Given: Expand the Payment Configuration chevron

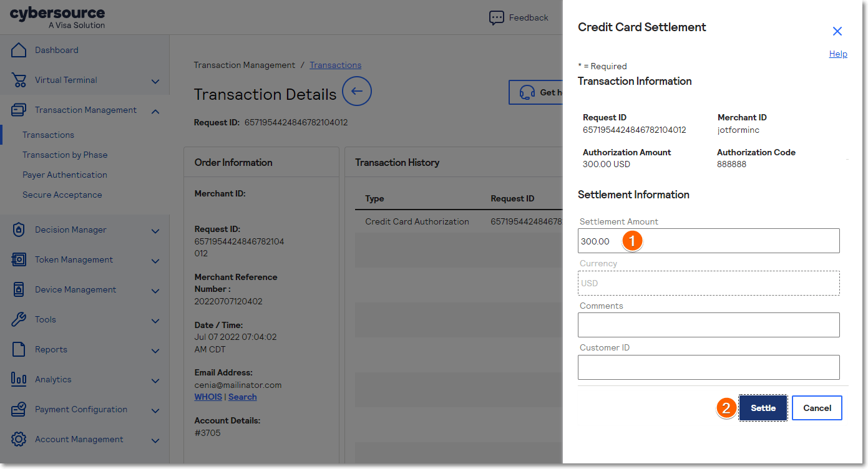Looking at the screenshot, I should [x=155, y=410].
